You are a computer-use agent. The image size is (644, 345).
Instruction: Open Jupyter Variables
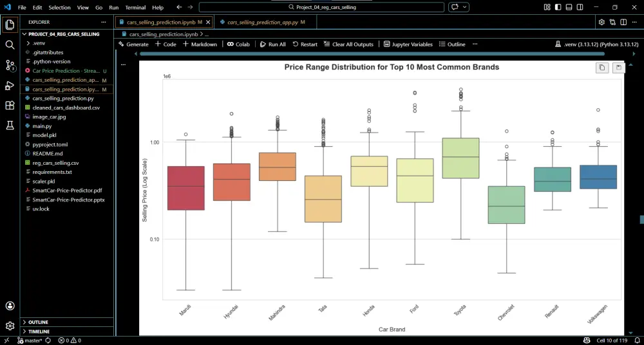coord(408,44)
